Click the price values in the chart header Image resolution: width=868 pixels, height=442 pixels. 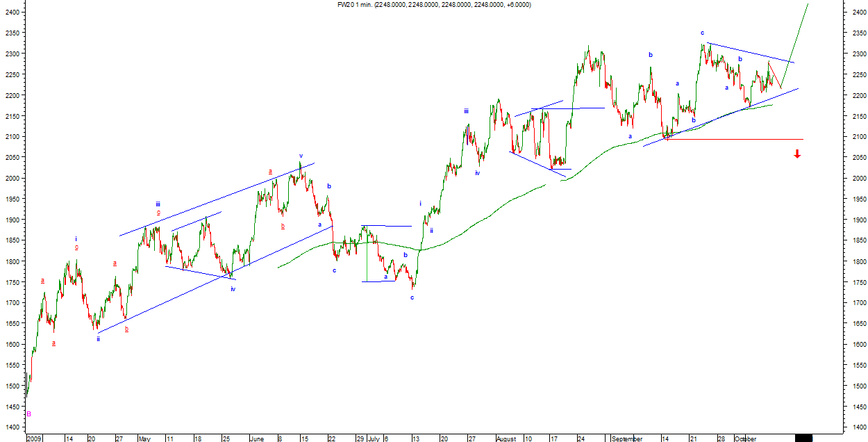tap(453, 4)
